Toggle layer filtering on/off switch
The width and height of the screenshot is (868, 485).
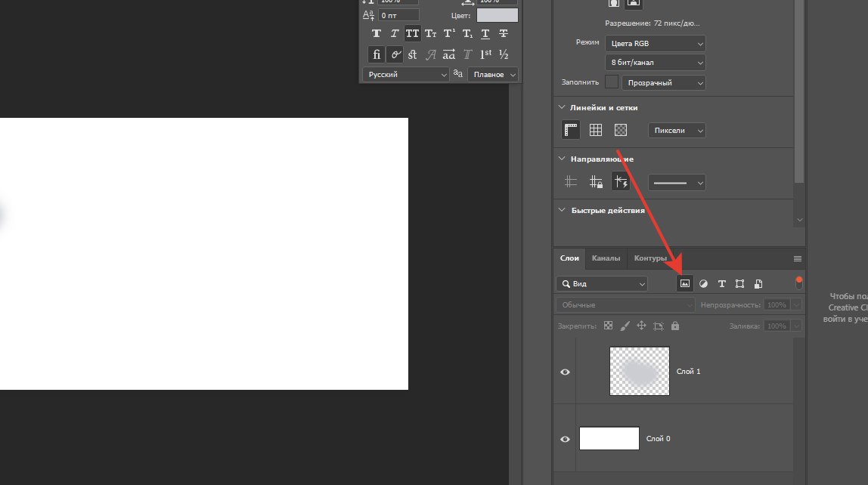pyautogui.click(x=798, y=283)
